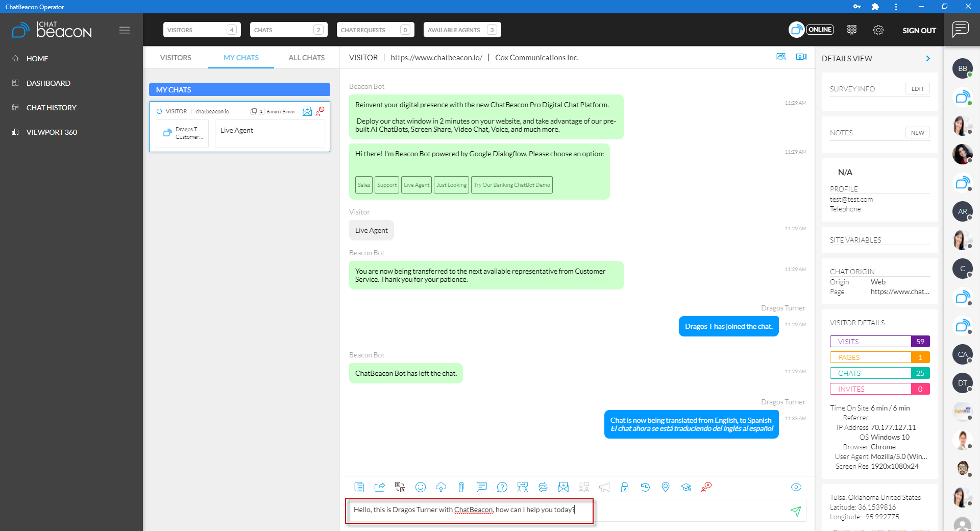Click the Support option in bot message
The width and height of the screenshot is (980, 531).
pos(387,185)
